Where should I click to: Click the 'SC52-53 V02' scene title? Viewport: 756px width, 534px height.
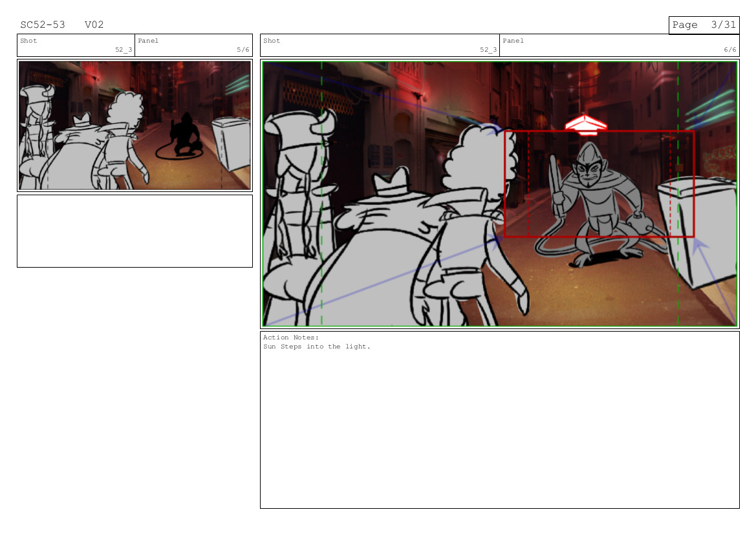click(61, 25)
